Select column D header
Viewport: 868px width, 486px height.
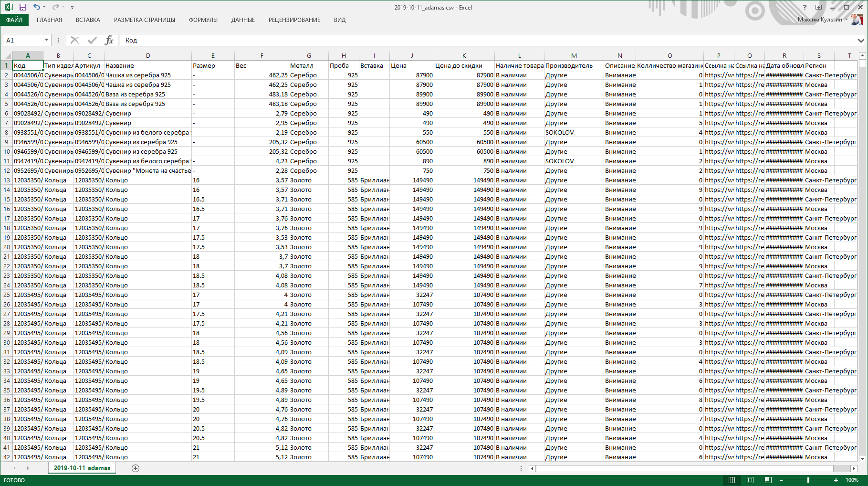pyautogui.click(x=148, y=56)
